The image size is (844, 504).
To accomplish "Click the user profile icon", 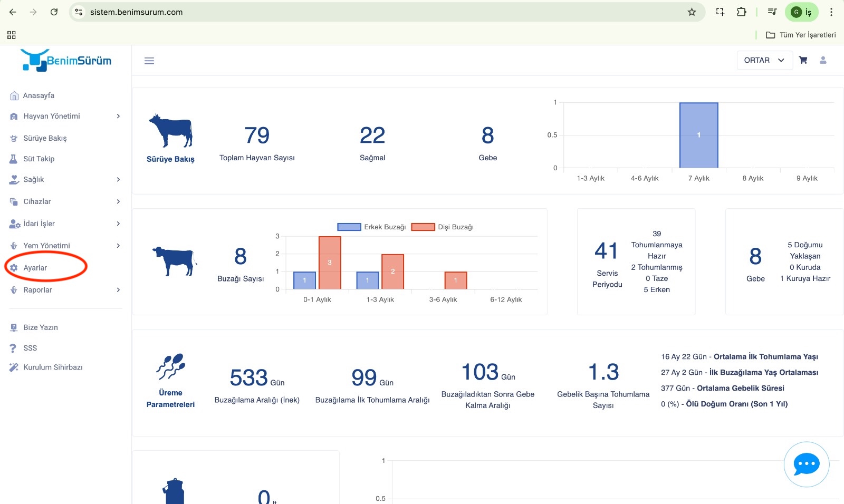I will (x=823, y=60).
